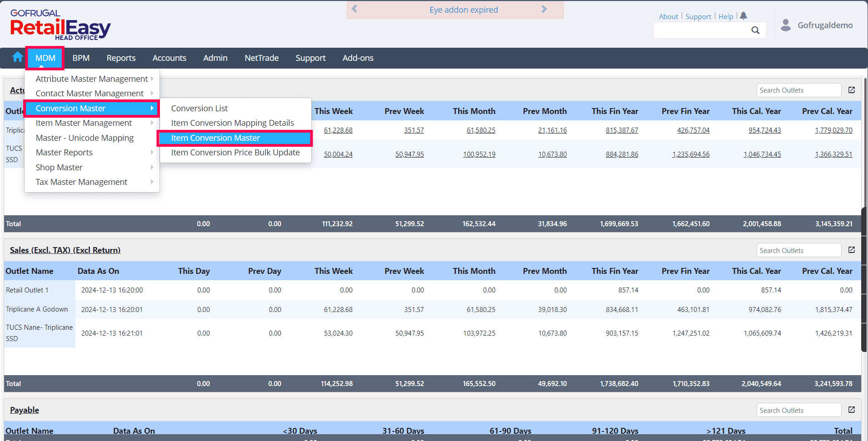Open Prev Cal. Year value 1,366,329.51 link
Image resolution: width=868 pixels, height=441 pixels.
[833, 154]
